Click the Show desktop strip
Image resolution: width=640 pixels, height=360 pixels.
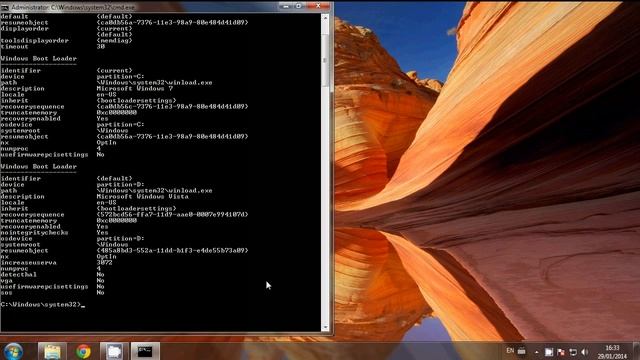(x=636, y=351)
